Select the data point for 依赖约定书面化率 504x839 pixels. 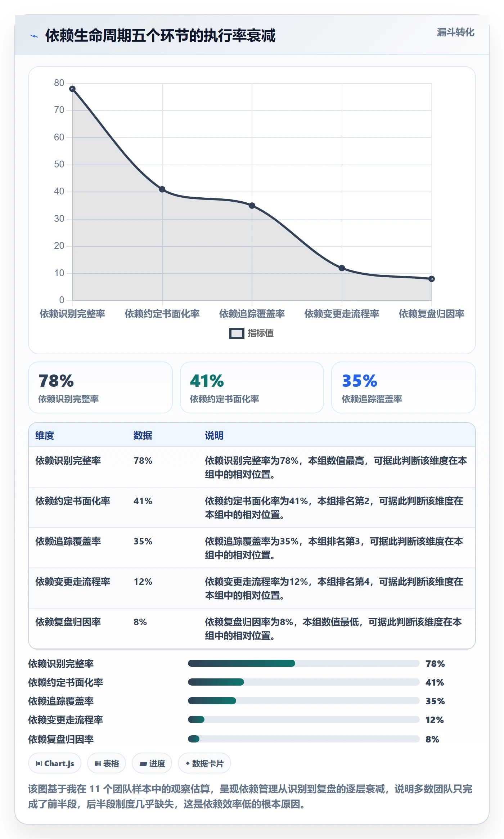tap(162, 189)
